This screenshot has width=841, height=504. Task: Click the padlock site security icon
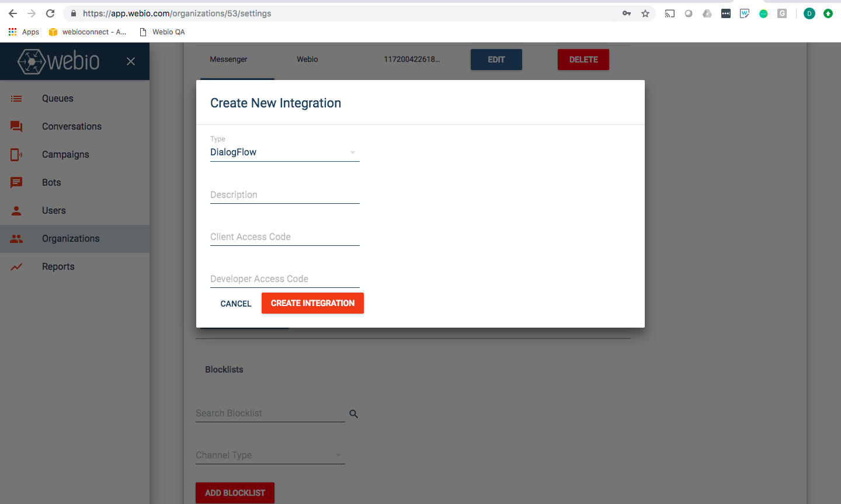point(73,13)
